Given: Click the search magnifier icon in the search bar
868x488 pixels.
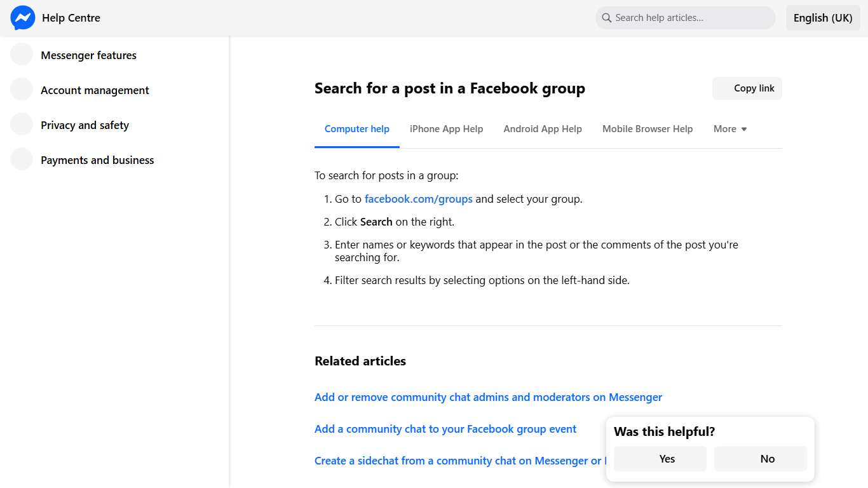Looking at the screenshot, I should click(x=606, y=18).
